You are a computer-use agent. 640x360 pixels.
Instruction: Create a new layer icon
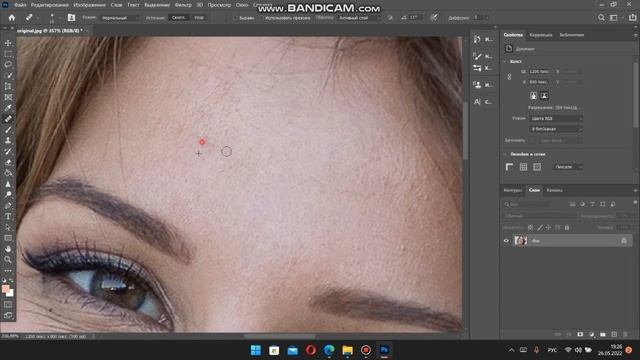614,334
